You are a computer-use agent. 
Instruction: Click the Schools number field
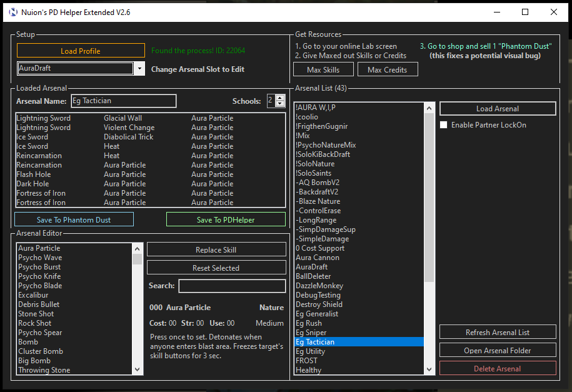point(271,101)
